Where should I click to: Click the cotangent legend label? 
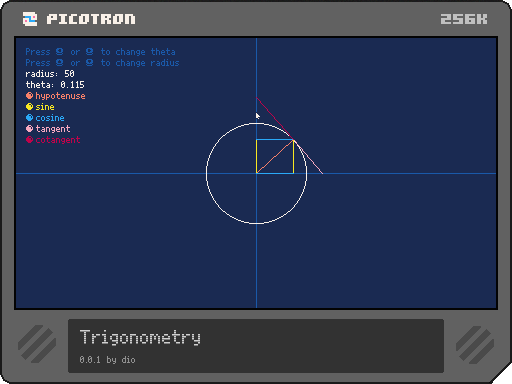point(58,140)
